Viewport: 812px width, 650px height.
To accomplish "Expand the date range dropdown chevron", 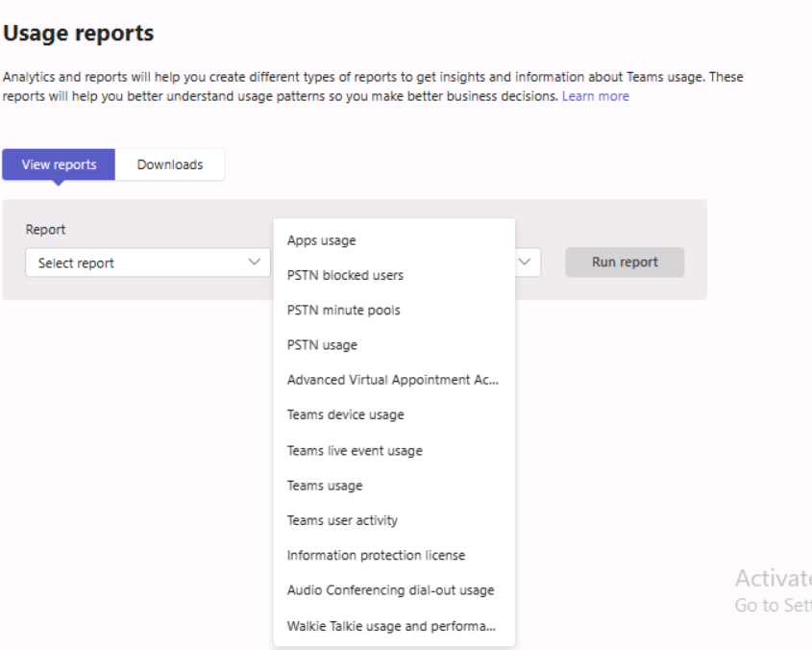I will coord(526,262).
